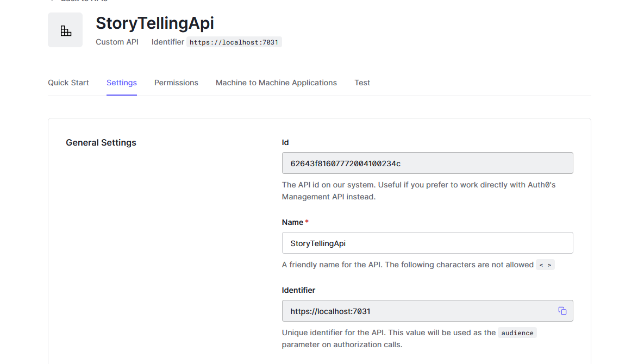Viewport: 619px width, 364px height.
Task: Click the Id field label
Action: [285, 142]
